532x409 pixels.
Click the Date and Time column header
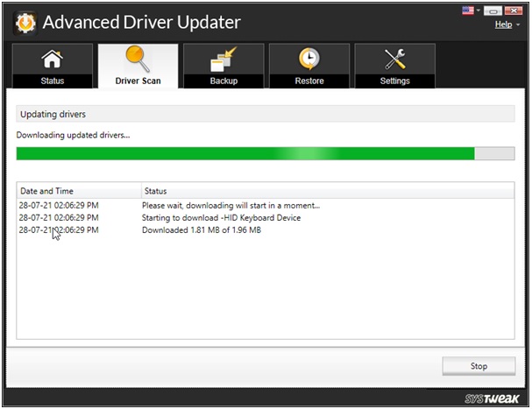[x=79, y=191]
